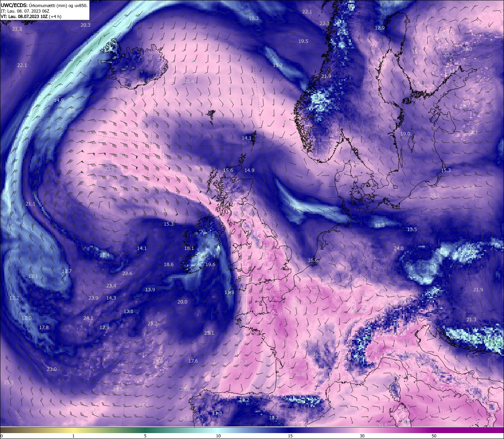Click the map value 23.4
This screenshot has height=439, width=504.
coord(111,286)
